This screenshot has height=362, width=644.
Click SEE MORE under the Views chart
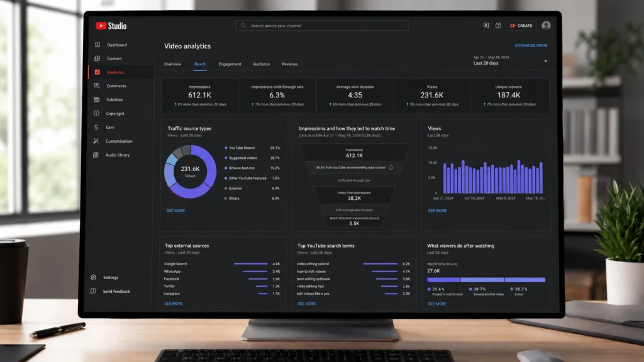click(438, 211)
